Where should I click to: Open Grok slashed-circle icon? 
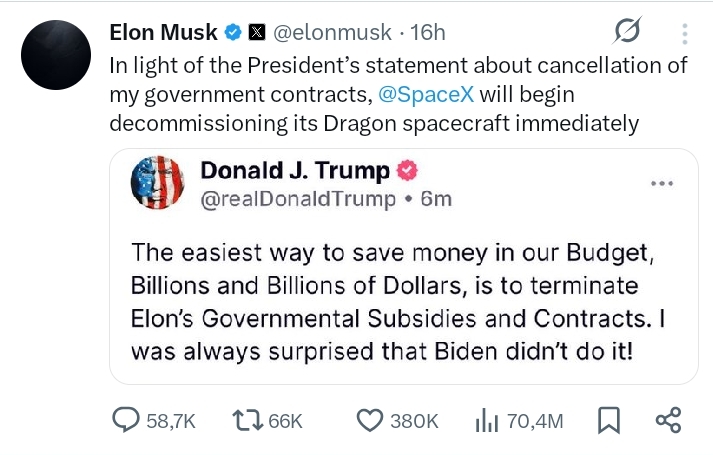pyautogui.click(x=627, y=34)
